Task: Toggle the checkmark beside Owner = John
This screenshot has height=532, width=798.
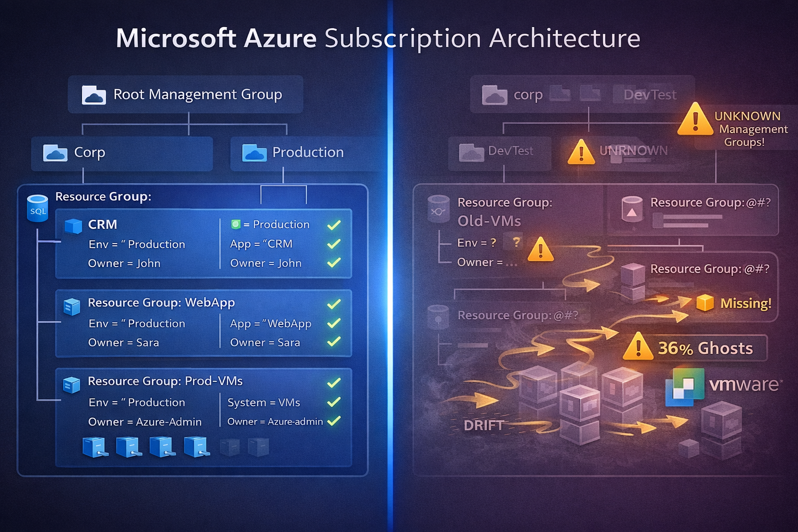Action: pyautogui.click(x=334, y=263)
